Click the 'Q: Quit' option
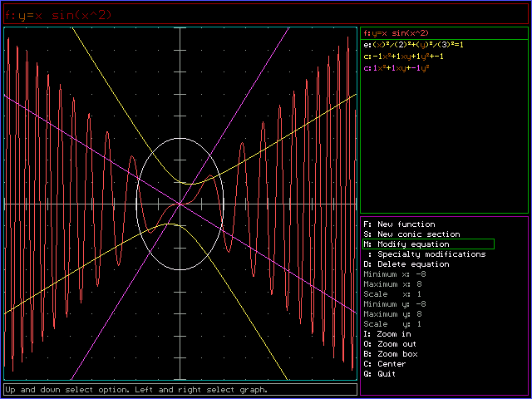Viewport: 532px width, 399px height. [379, 374]
